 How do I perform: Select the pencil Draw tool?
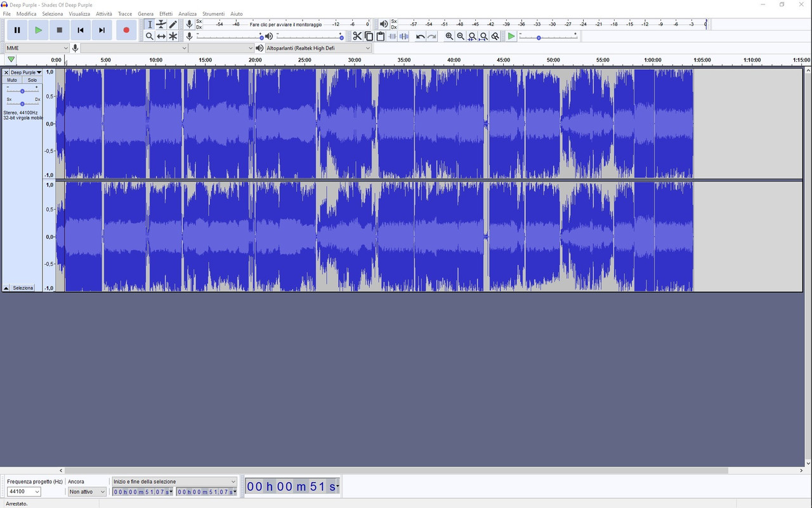pyautogui.click(x=173, y=24)
